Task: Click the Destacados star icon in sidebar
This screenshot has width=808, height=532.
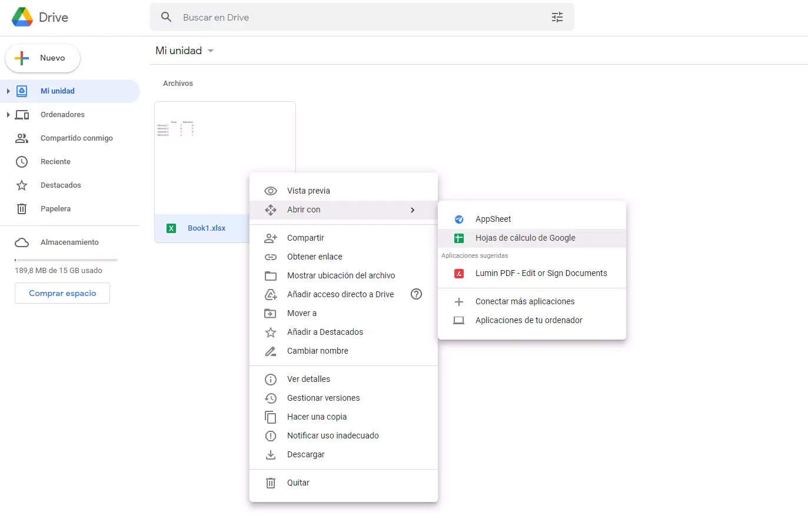Action: click(x=22, y=185)
